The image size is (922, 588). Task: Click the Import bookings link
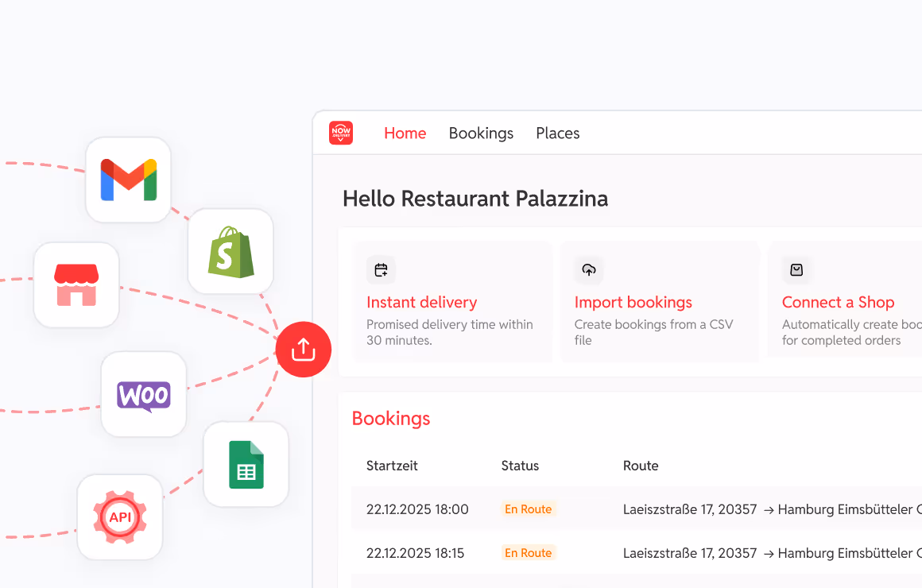(633, 303)
